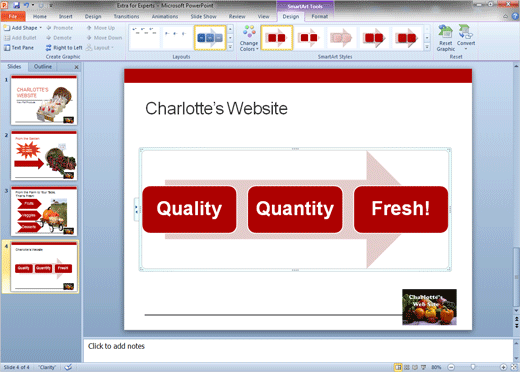
Task: Click the spell check icon in status bar
Action: [68, 367]
